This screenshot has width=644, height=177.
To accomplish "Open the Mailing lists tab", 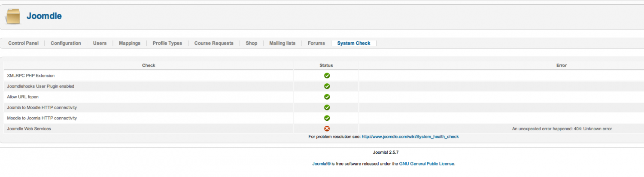I will click(x=283, y=43).
